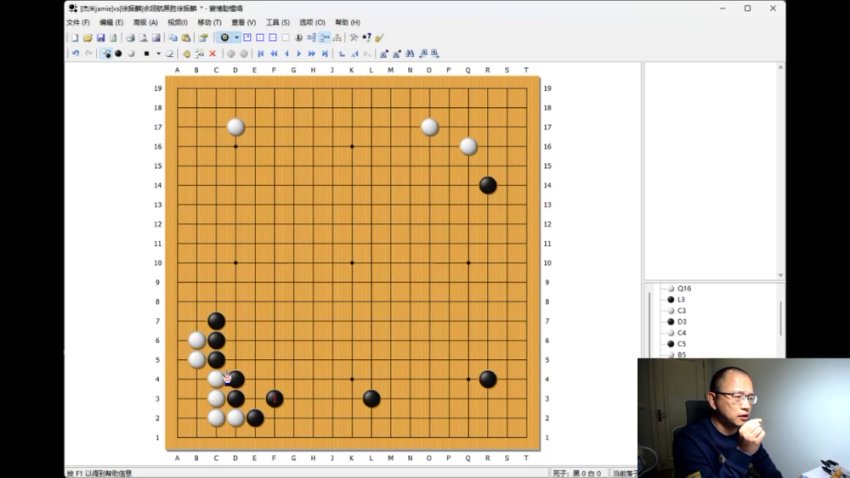Expand the square marker dropdown arrow
This screenshot has width=850, height=478.
[158, 54]
